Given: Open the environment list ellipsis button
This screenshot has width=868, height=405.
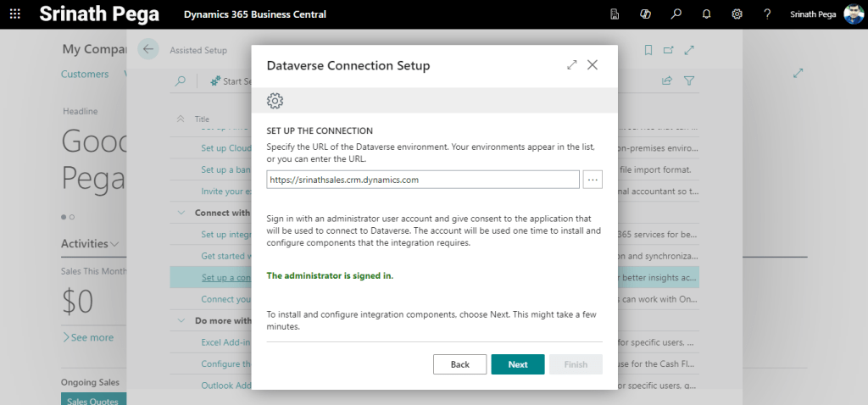Looking at the screenshot, I should (593, 180).
